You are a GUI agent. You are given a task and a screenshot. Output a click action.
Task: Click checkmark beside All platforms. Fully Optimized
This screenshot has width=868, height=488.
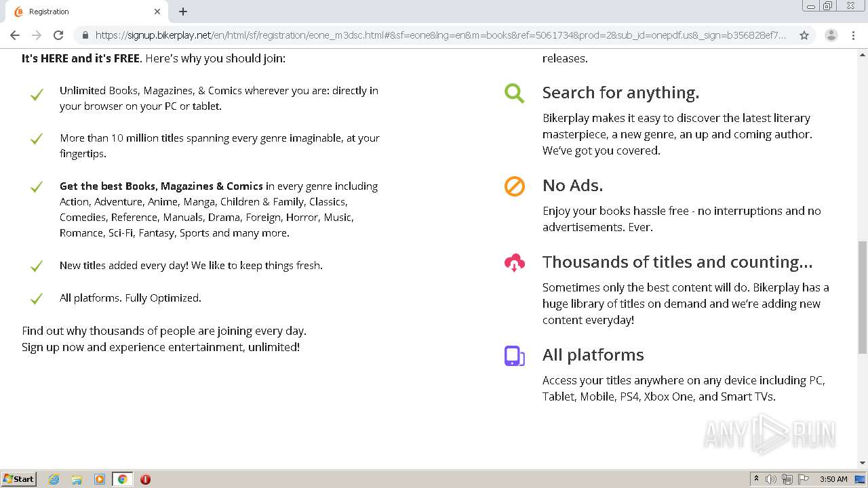37,298
